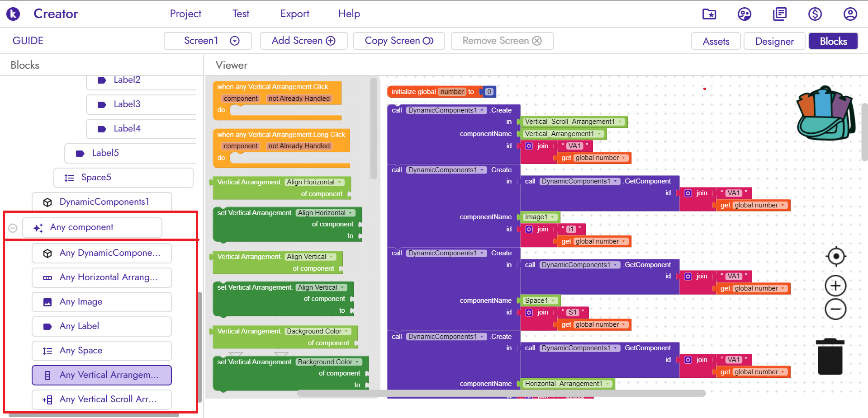Open the user account icon
868x418 pixels.
(x=850, y=14)
